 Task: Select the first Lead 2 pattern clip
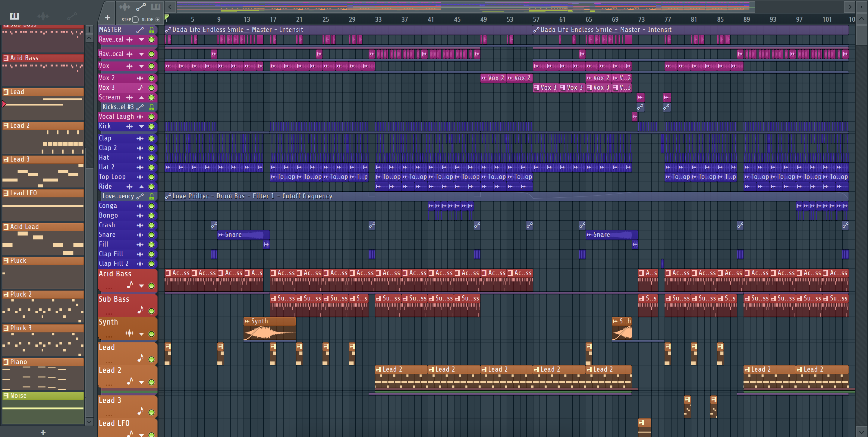point(401,377)
